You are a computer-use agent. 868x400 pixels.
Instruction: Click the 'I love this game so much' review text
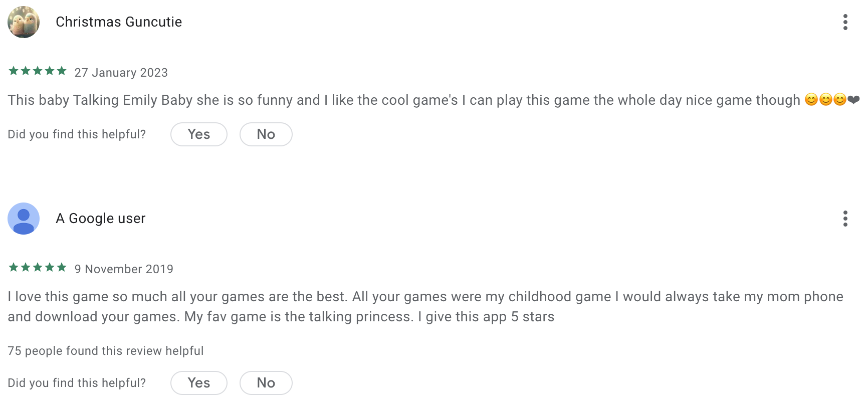pos(425,307)
